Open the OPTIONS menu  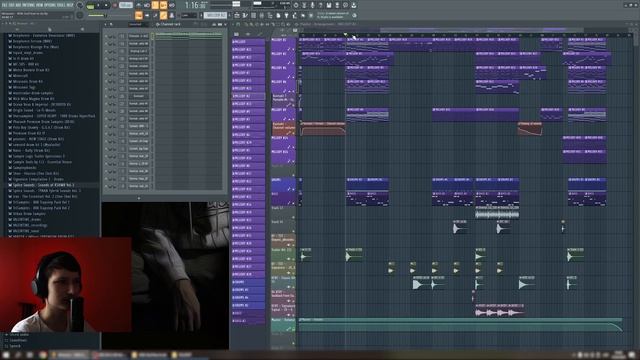pos(50,5)
